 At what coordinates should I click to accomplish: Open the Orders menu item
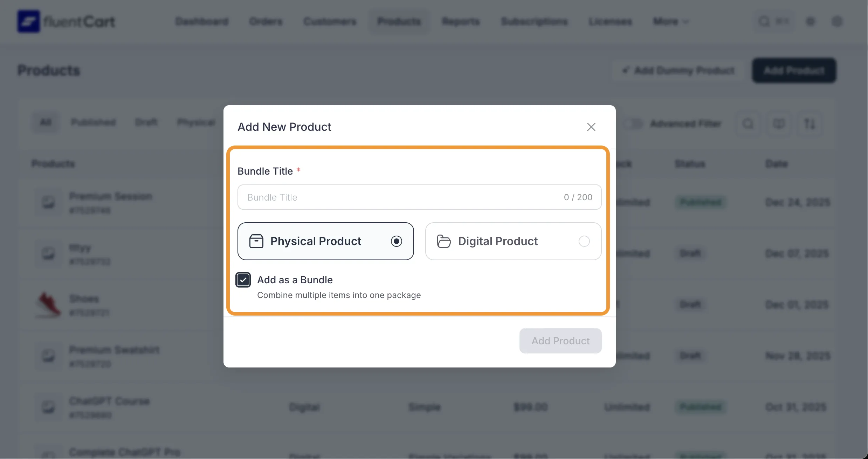265,21
